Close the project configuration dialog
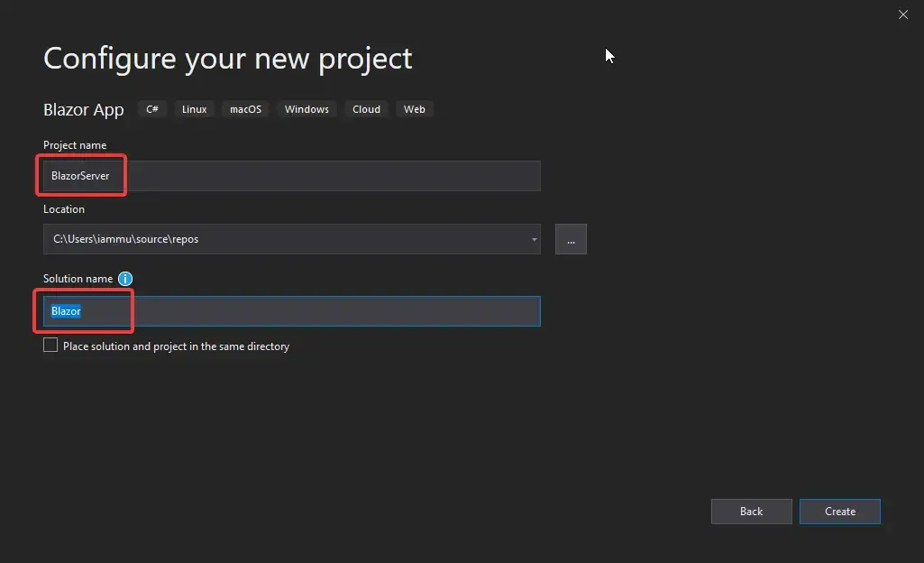The width and height of the screenshot is (924, 563). tap(903, 14)
